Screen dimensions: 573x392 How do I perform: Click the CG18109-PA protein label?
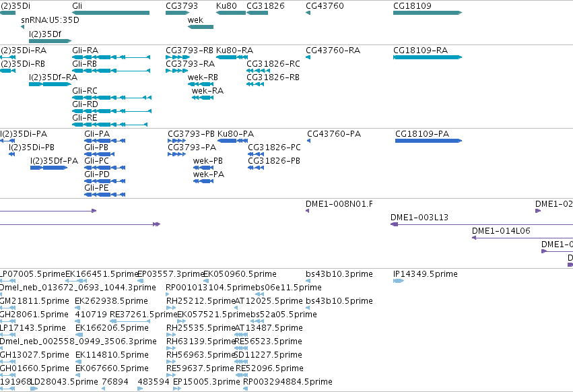coord(422,134)
